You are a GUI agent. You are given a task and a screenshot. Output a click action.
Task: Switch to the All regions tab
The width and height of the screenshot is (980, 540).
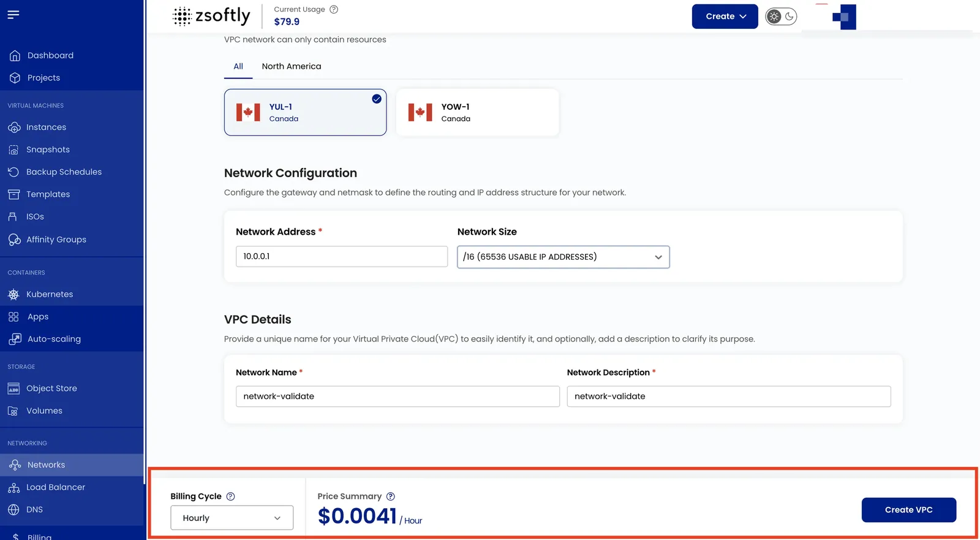pos(238,66)
